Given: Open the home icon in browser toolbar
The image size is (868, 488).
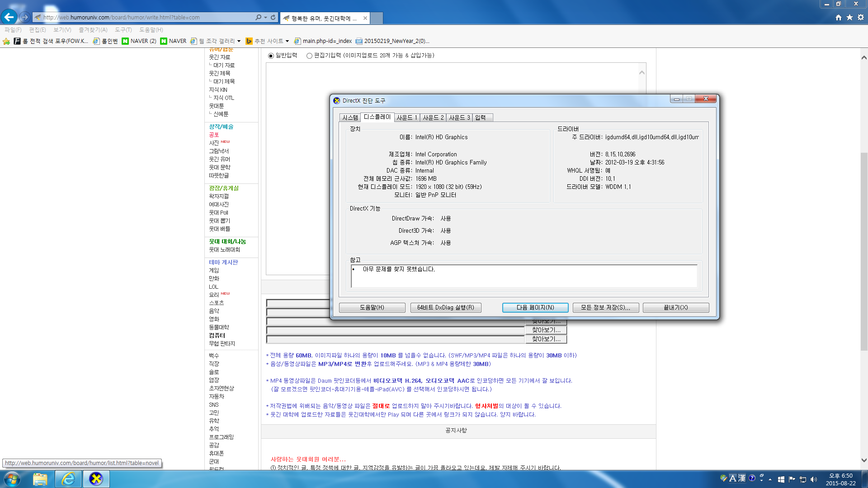Looking at the screenshot, I should (x=839, y=17).
